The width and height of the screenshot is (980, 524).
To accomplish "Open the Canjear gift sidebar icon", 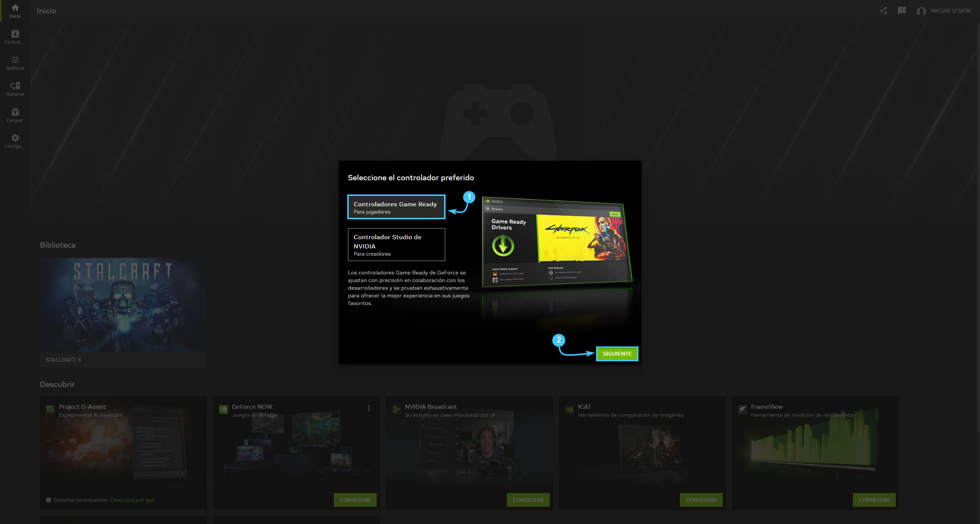I will coord(15,115).
